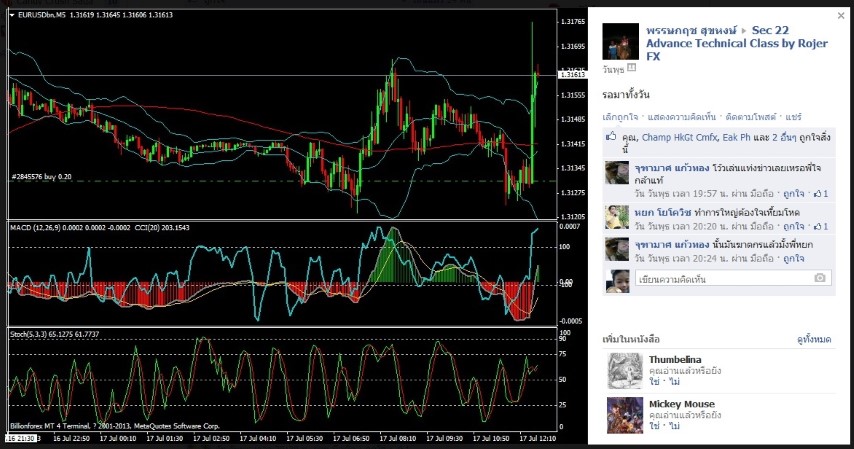Click แชร์ to share the post
This screenshot has width=854, height=449.
click(x=794, y=117)
